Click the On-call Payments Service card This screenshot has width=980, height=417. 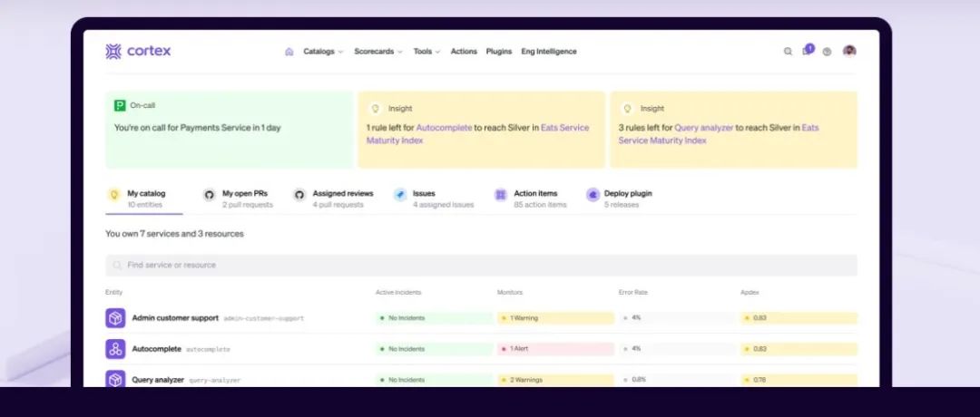(x=230, y=130)
